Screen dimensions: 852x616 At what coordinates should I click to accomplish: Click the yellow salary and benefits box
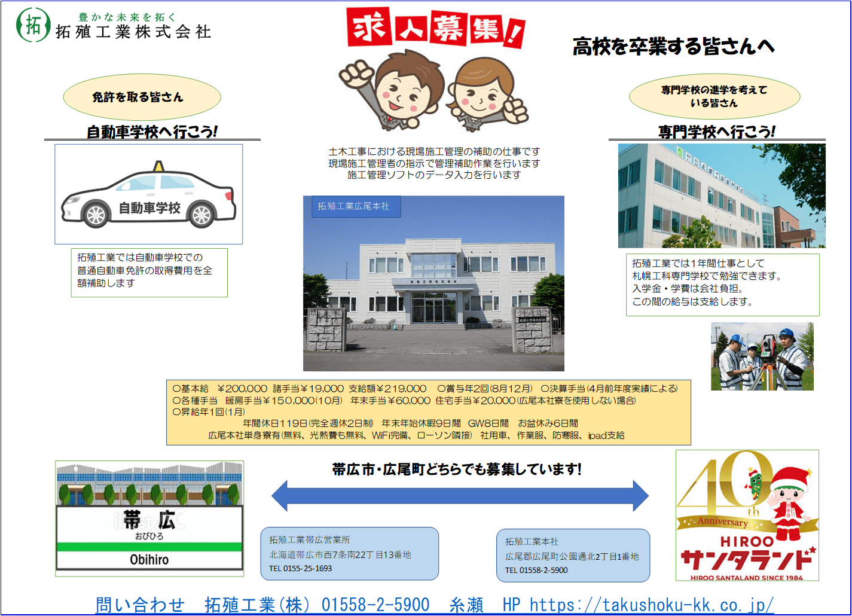coord(428,412)
